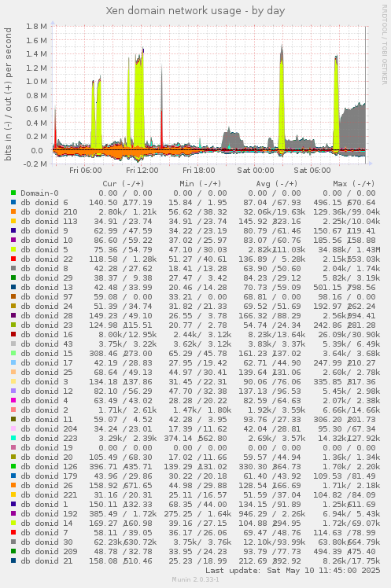
Task: Click the db domid 4 legend label
Action: point(44,400)
